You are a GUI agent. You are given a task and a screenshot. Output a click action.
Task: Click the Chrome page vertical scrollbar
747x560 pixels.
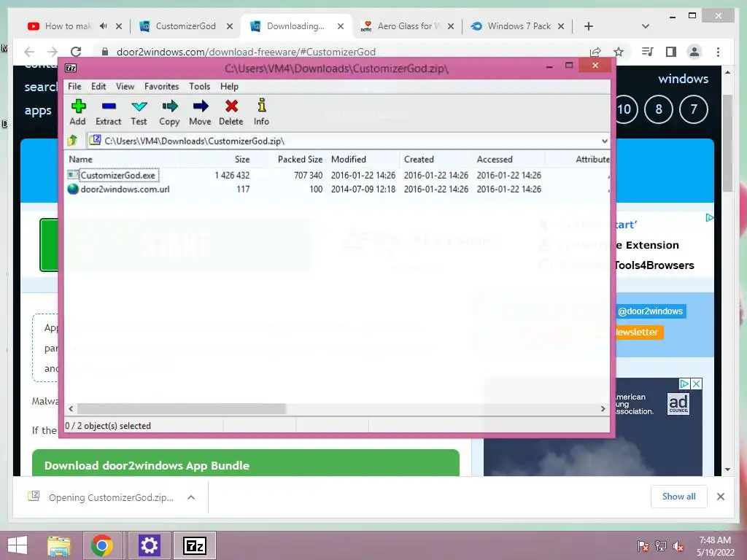(x=727, y=143)
